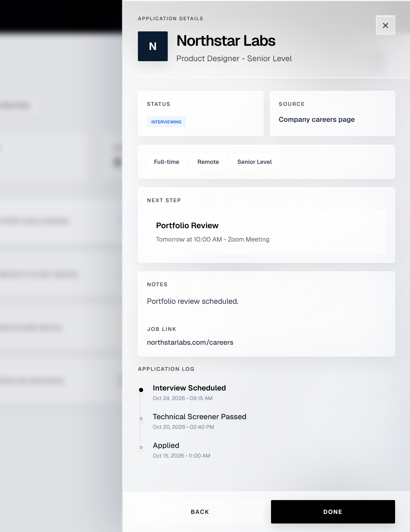This screenshot has height=532, width=410.
Task: Click the Oct 20, 2026 02:40 PM timestamp
Action: [183, 427]
